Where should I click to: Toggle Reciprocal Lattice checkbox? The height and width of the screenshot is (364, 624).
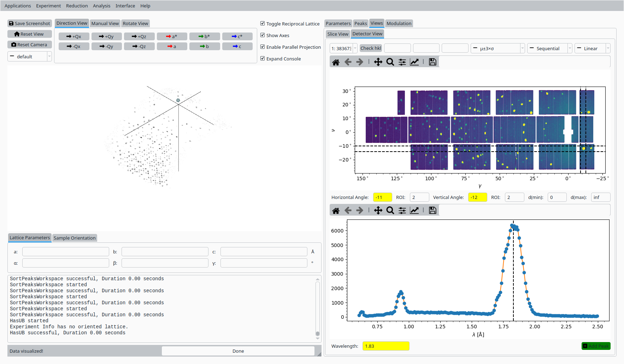[x=263, y=24]
